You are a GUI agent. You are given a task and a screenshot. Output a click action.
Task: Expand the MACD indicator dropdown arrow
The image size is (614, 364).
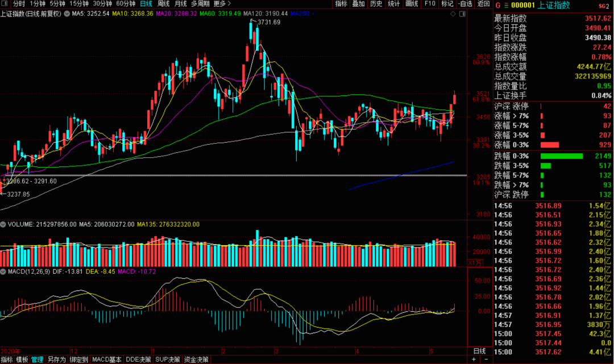(x=3, y=271)
